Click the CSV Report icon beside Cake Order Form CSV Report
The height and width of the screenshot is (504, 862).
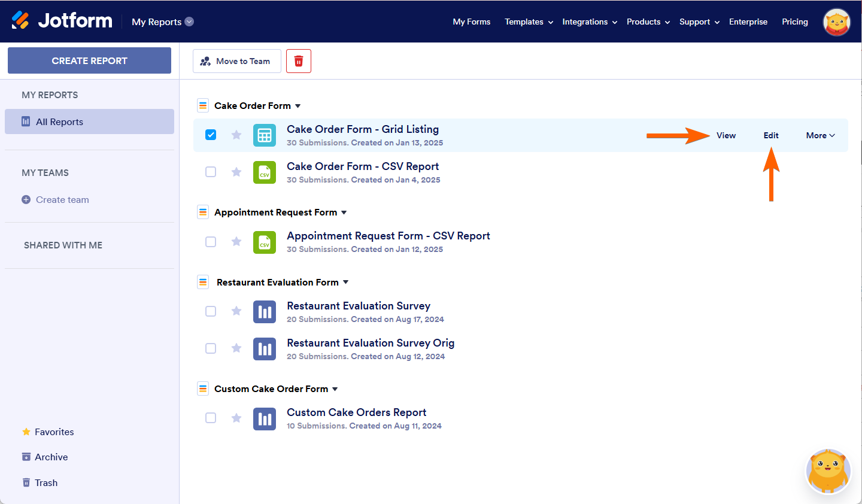tap(264, 172)
